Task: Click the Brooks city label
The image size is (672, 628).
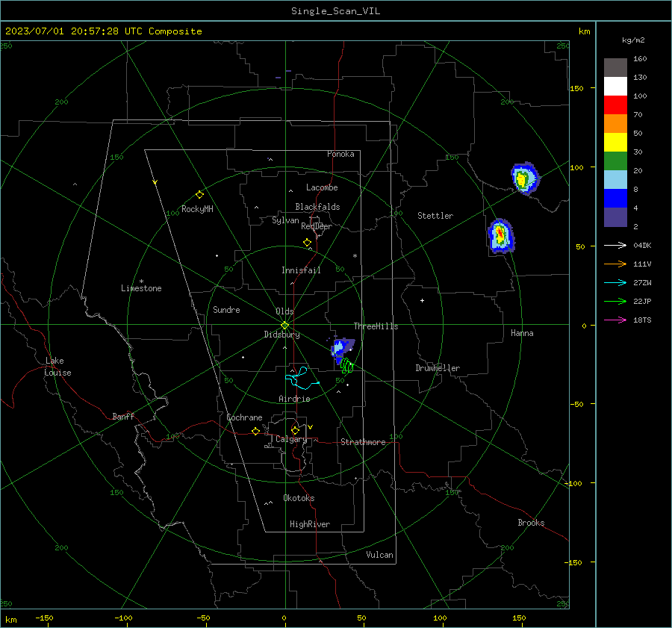Action: [x=531, y=523]
